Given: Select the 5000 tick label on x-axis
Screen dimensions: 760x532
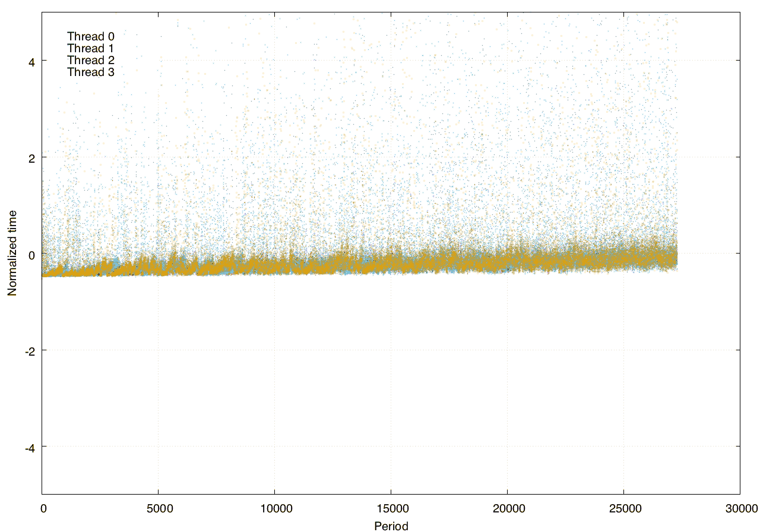Looking at the screenshot, I should pyautogui.click(x=158, y=508).
